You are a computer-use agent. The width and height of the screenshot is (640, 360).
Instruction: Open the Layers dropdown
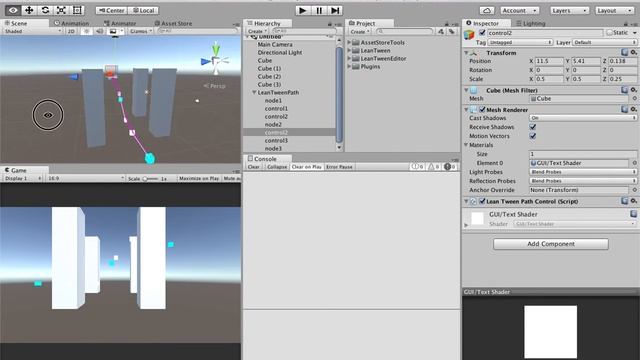(569, 11)
